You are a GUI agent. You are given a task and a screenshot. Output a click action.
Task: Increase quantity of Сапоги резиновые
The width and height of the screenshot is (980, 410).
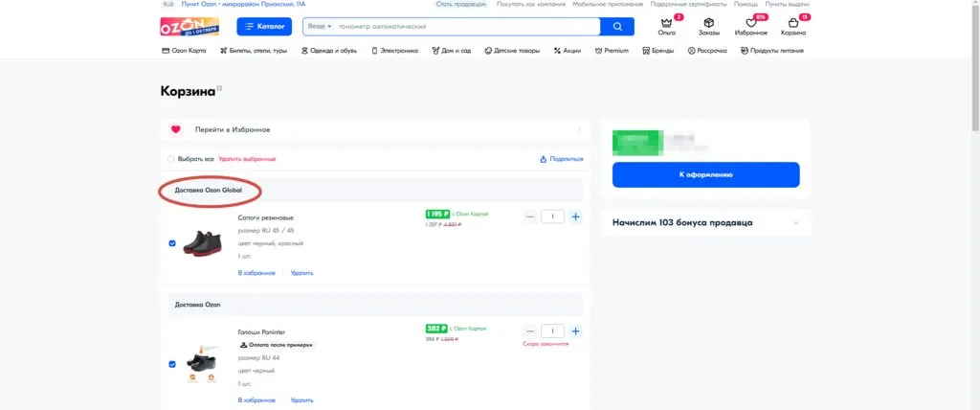575,216
